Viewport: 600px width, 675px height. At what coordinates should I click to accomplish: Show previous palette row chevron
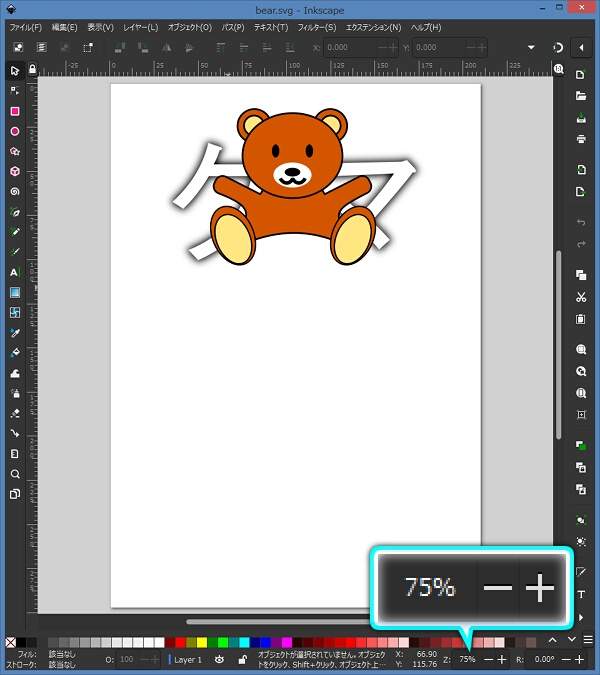click(552, 641)
